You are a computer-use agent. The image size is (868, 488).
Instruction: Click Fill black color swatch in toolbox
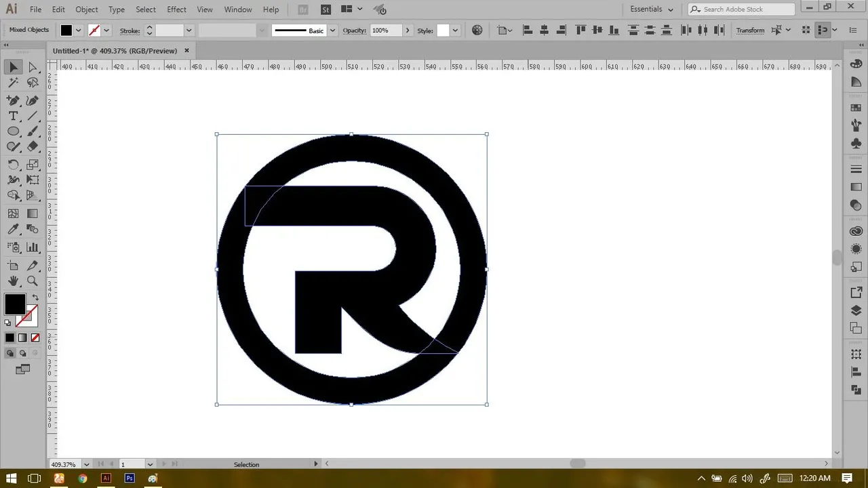(x=14, y=304)
